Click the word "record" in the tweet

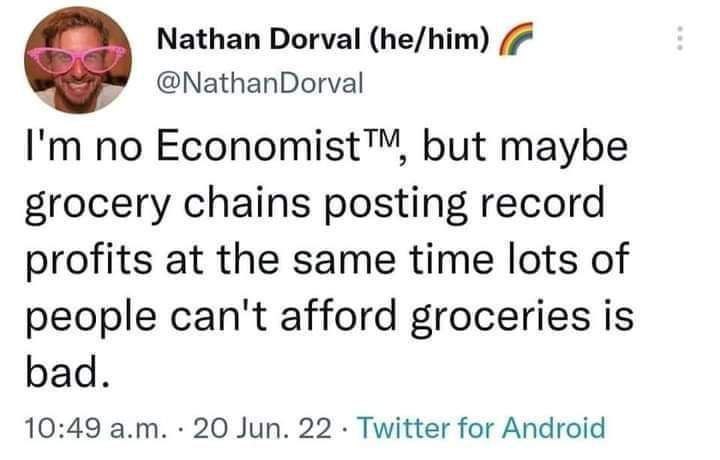tap(539, 208)
